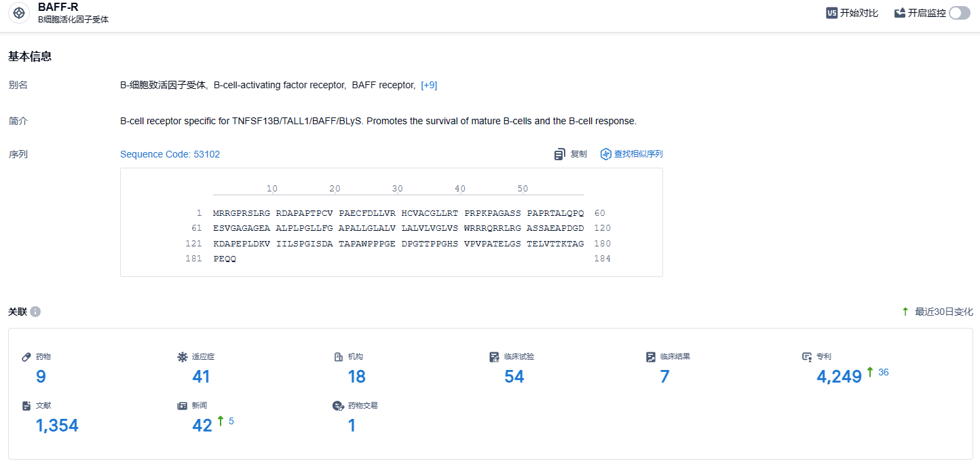
Task: Click the find similar sequence icon
Action: (x=606, y=155)
